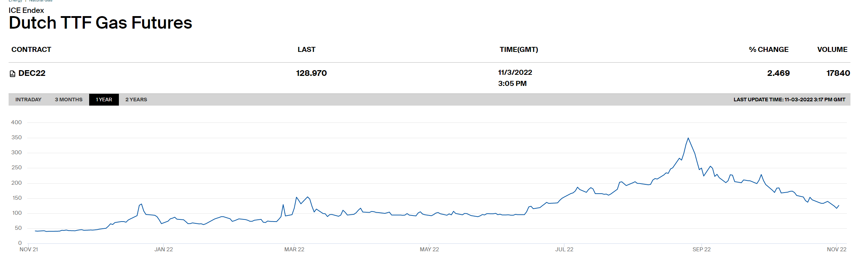Click the 200 y-axis label
This screenshot has height=257, width=868.
pos(16,183)
